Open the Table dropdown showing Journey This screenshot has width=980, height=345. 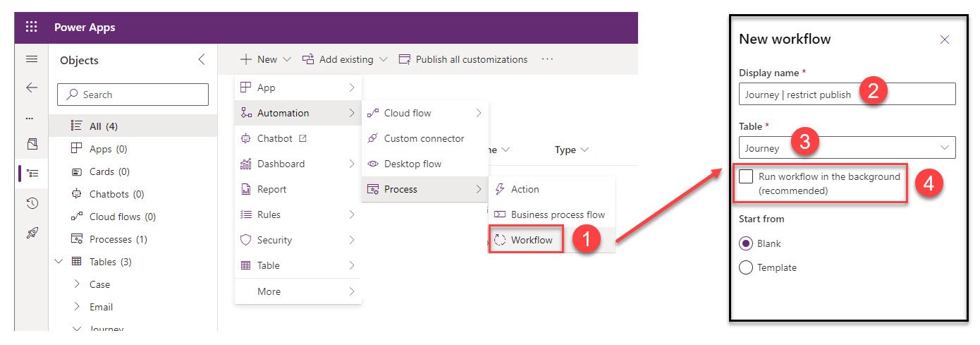coord(847,147)
